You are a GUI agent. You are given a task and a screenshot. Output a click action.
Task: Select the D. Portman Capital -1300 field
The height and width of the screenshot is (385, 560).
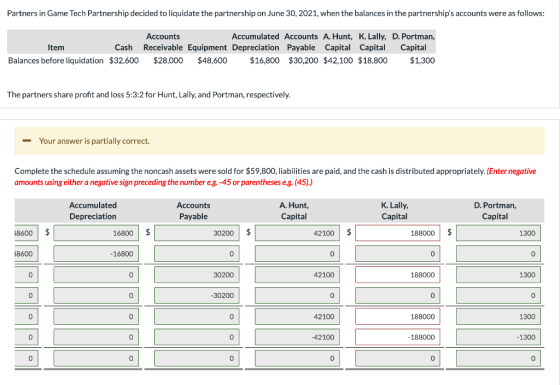click(498, 337)
